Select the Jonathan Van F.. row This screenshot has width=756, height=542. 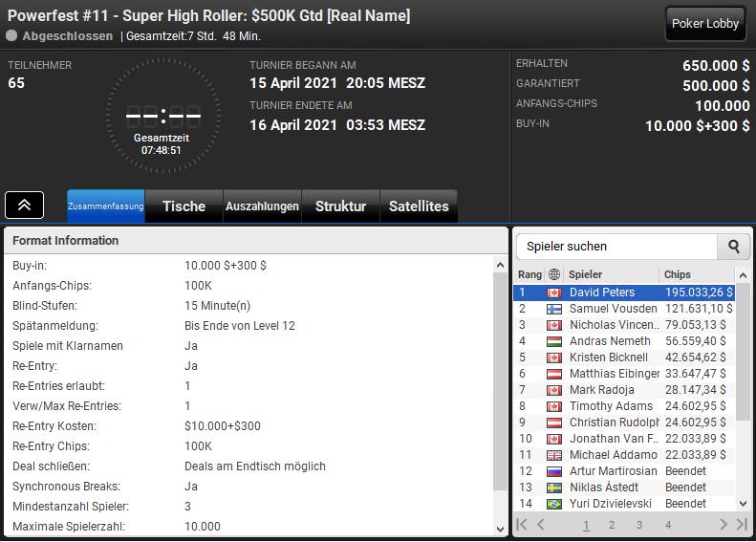(624, 439)
